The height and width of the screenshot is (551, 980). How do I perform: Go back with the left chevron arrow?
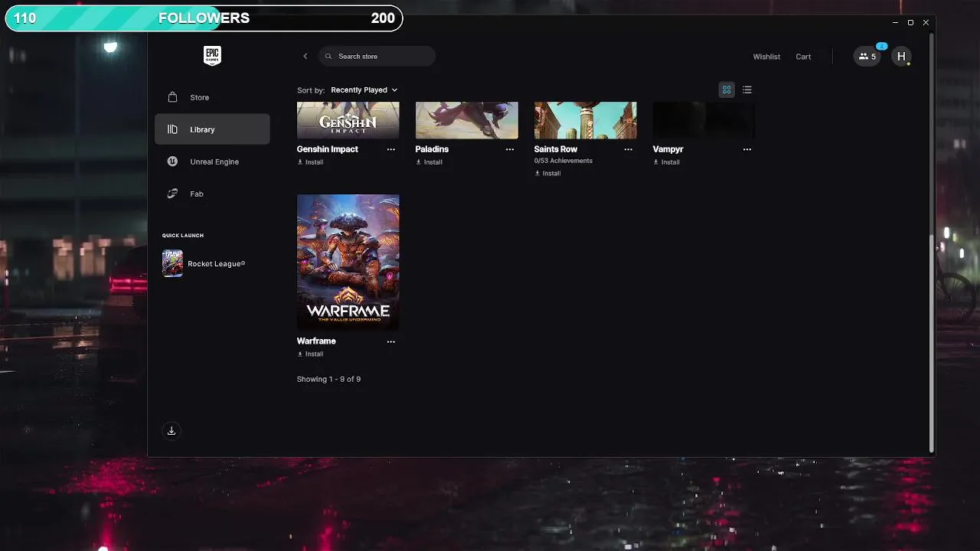coord(305,56)
